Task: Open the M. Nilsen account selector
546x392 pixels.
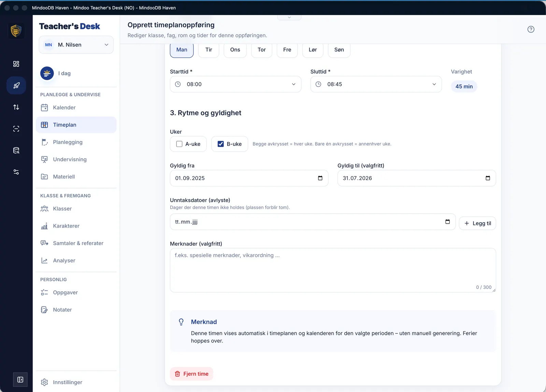Action: tap(76, 45)
